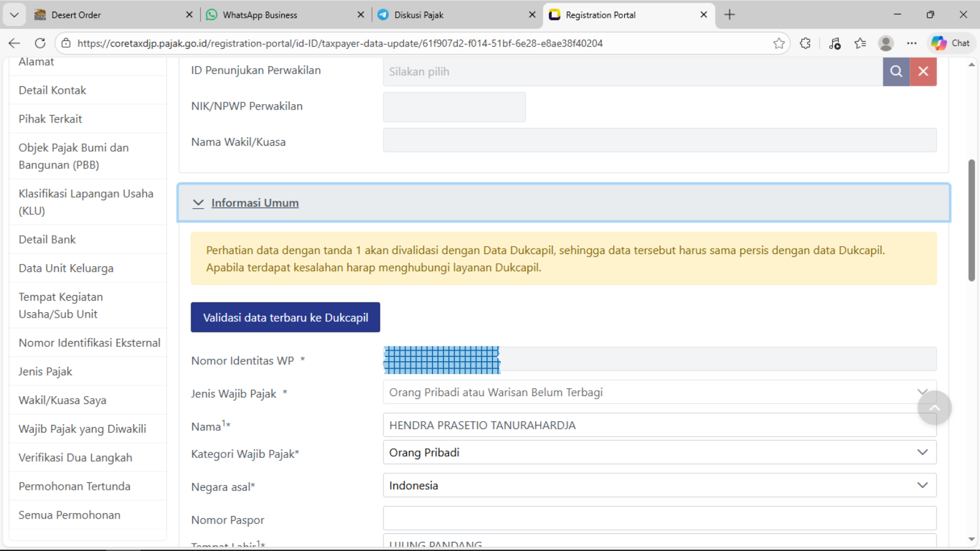
Task: Select Detail Bank in the sidebar
Action: tap(47, 239)
